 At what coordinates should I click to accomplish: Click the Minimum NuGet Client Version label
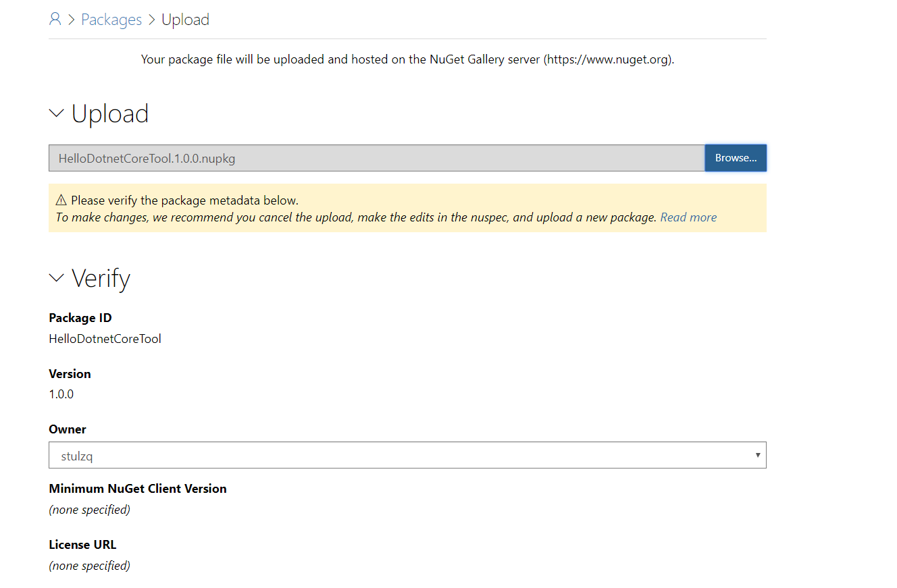[x=138, y=489]
